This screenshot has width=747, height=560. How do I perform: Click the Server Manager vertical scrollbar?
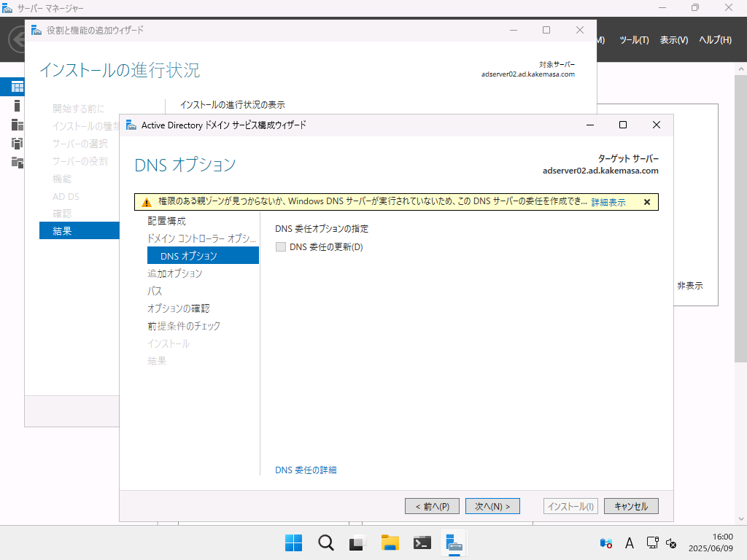coord(740,219)
